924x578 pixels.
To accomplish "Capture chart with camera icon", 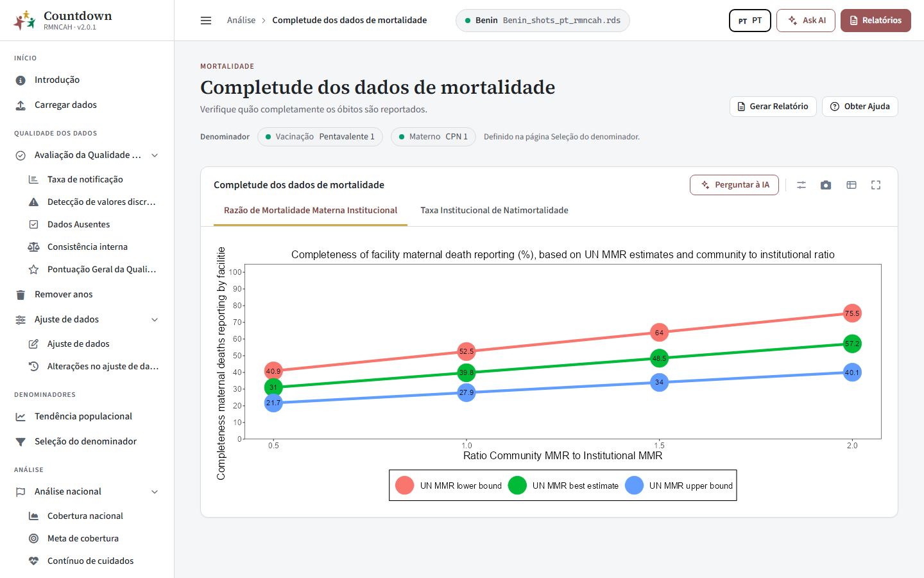I will pyautogui.click(x=826, y=185).
